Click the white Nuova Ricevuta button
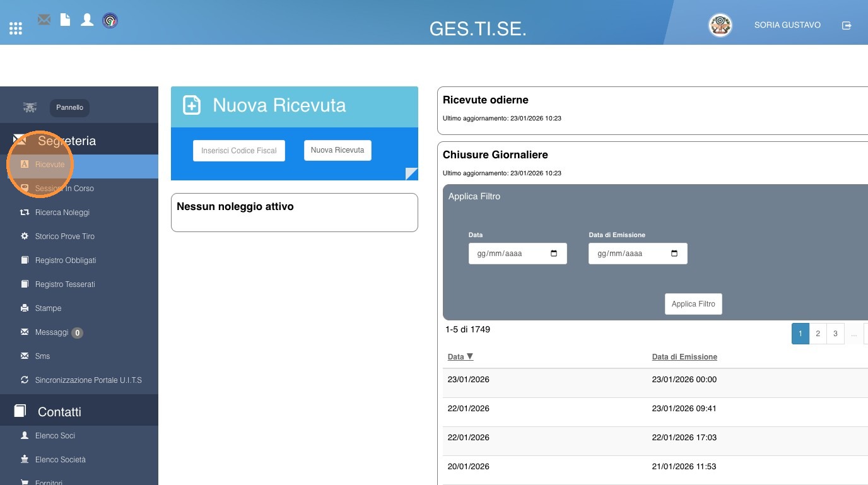The height and width of the screenshot is (485, 868). (x=338, y=150)
